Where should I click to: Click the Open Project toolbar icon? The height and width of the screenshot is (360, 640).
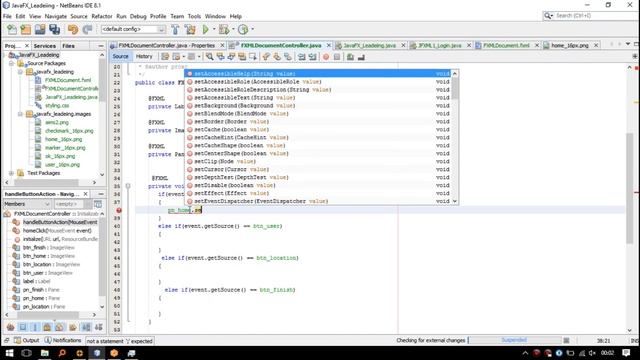pos(40,29)
